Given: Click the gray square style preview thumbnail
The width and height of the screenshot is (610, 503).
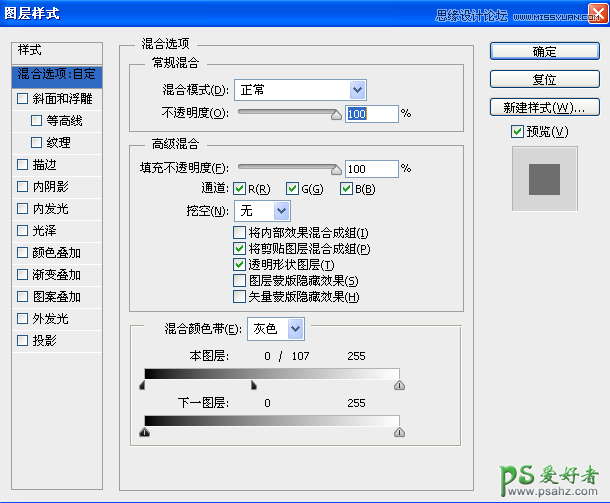Looking at the screenshot, I should coord(545,179).
